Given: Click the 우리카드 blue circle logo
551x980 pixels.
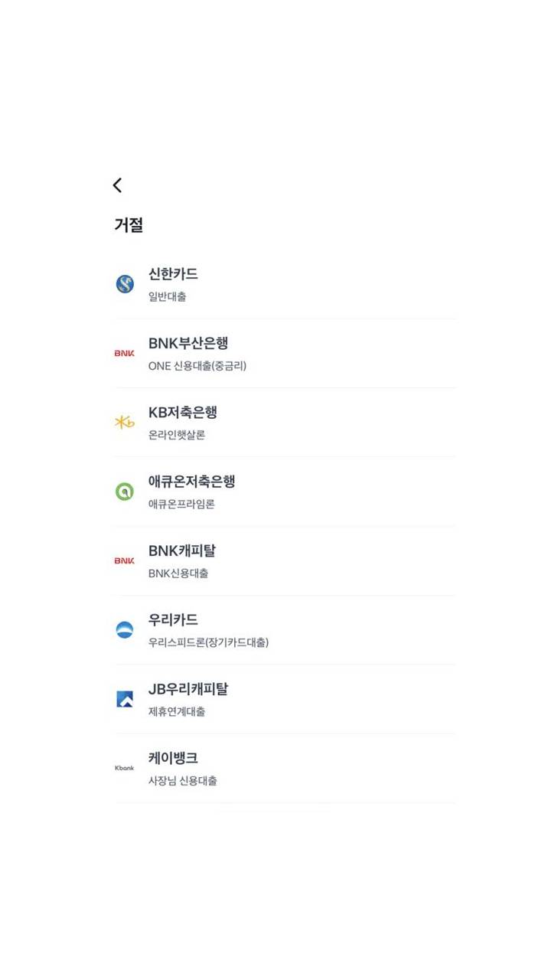Looking at the screenshot, I should (125, 629).
